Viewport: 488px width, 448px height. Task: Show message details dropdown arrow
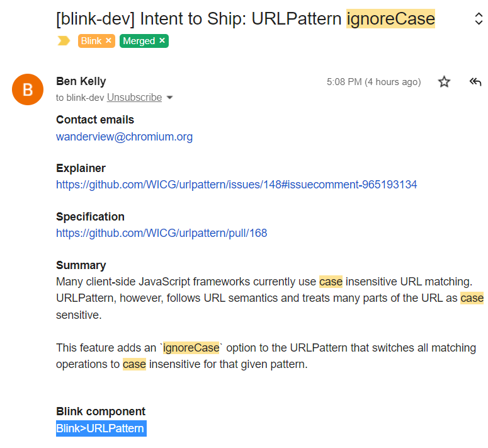[x=169, y=98]
